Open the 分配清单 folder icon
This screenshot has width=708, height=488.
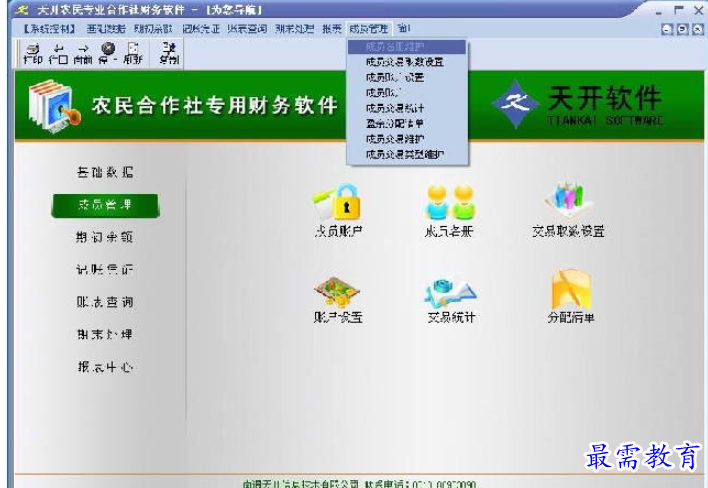tap(571, 297)
